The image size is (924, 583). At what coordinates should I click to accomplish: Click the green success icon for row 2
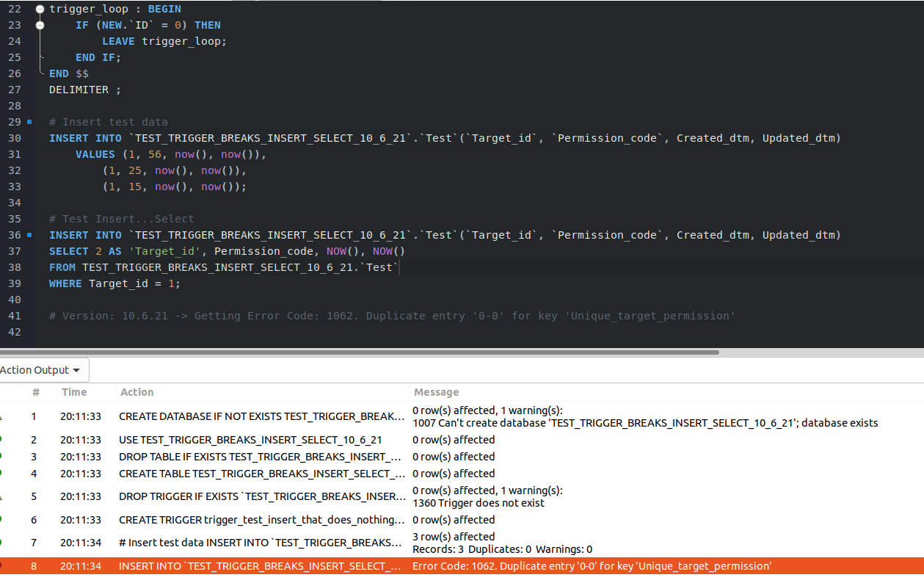pos(1,440)
